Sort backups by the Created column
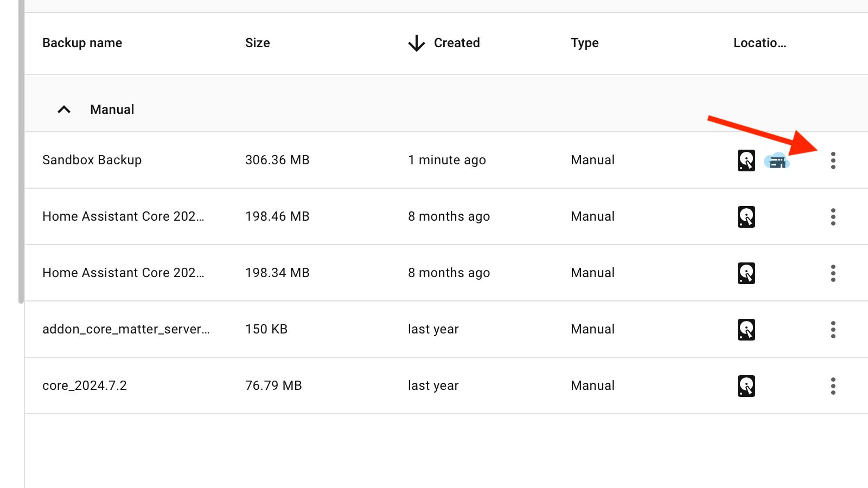Viewport: 868px width, 488px height. [x=457, y=43]
